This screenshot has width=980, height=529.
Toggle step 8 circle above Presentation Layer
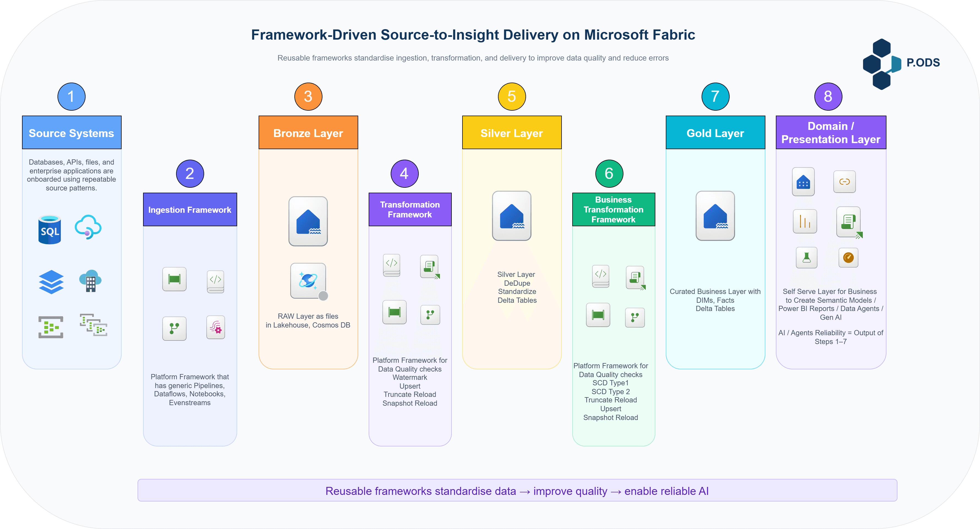coord(828,96)
